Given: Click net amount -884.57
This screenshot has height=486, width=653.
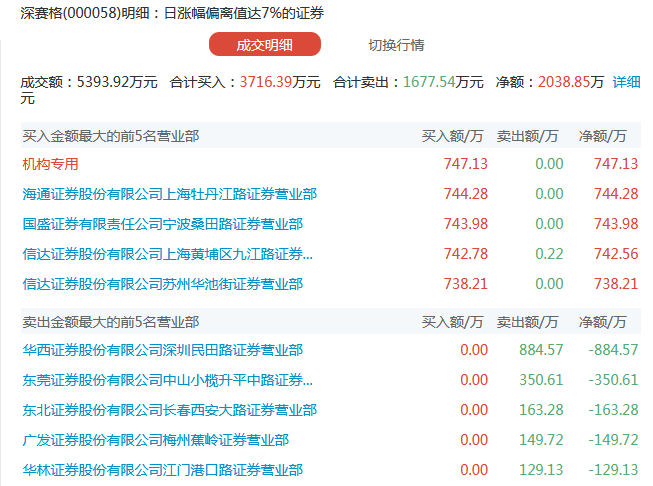Looking at the screenshot, I should (613, 350).
